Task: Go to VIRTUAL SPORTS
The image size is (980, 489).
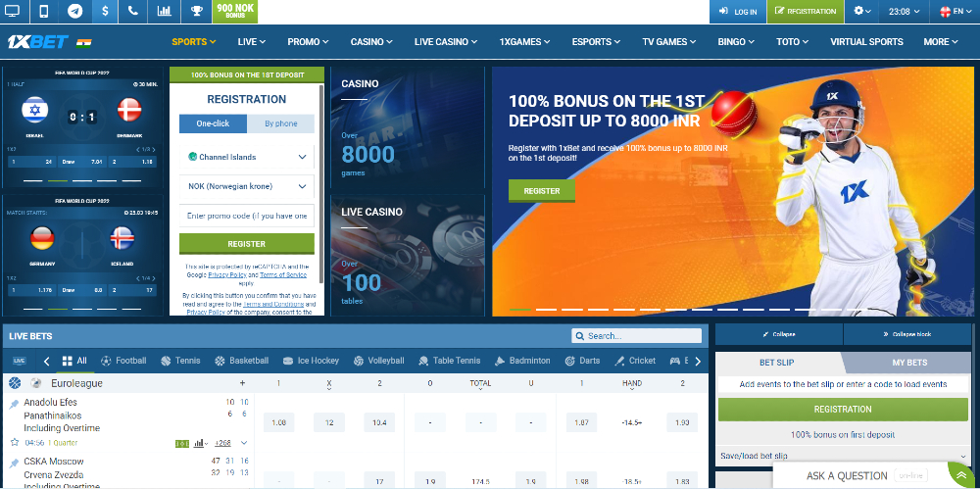Action: pyautogui.click(x=866, y=42)
